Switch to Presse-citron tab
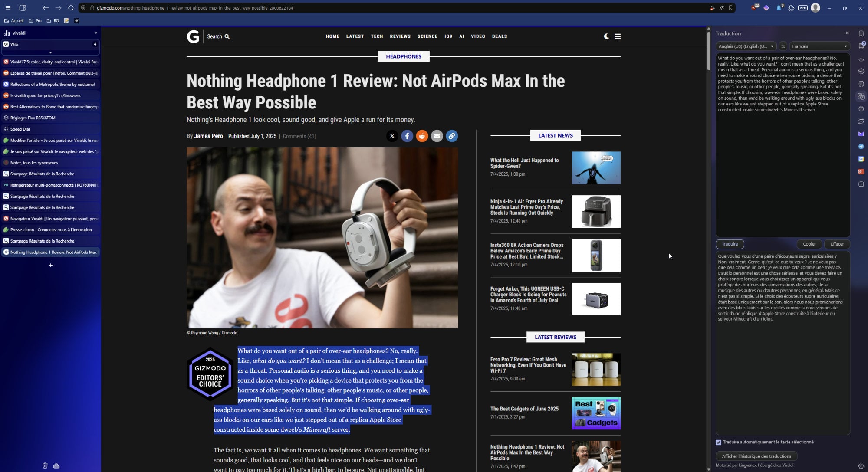 51,229
